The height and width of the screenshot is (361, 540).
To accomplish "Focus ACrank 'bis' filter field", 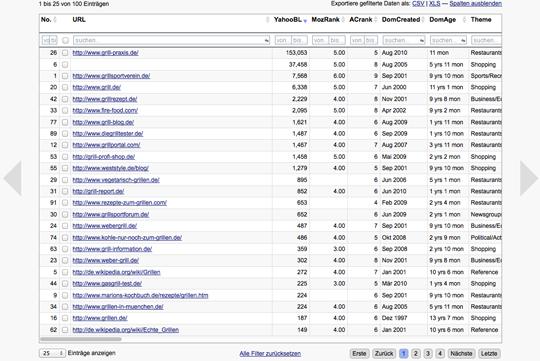I will pyautogui.click(x=371, y=41).
